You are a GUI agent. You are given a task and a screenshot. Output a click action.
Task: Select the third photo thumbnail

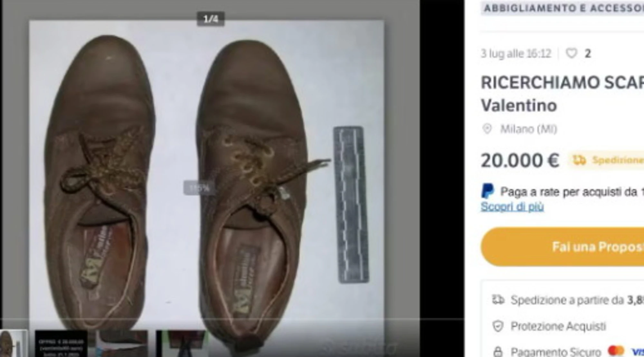tap(122, 344)
